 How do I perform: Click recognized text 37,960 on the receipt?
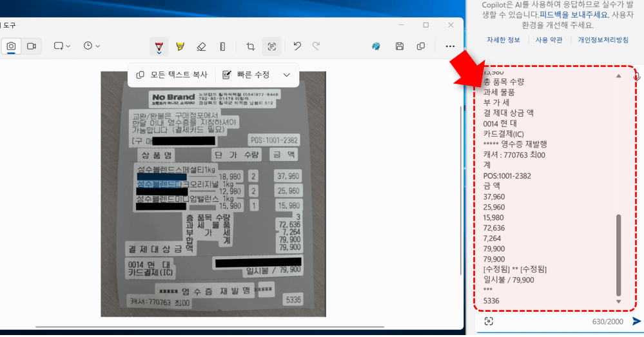288,176
